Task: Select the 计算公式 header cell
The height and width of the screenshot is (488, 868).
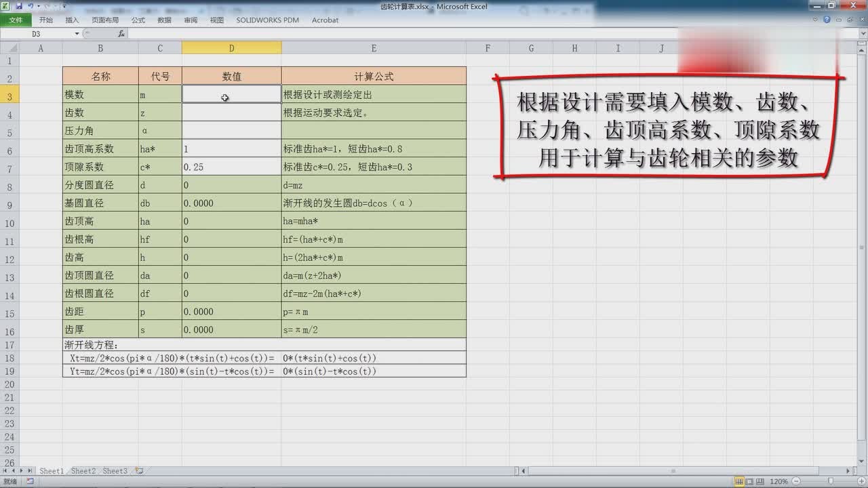Action: point(374,76)
